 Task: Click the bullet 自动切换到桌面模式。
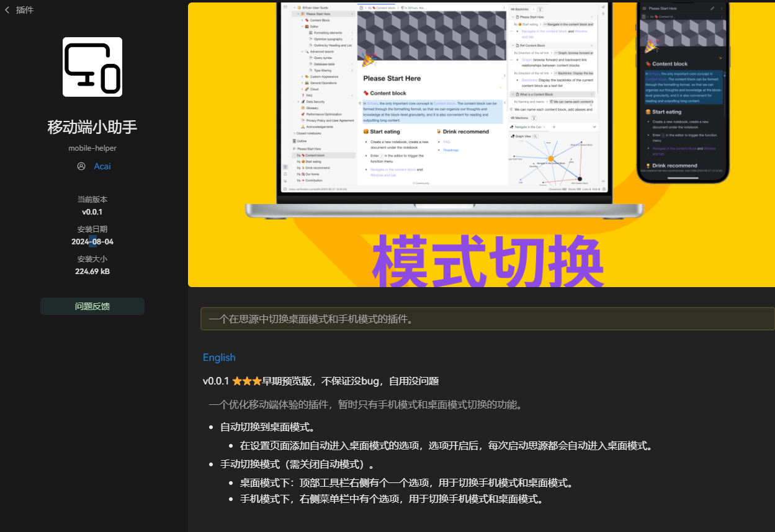[x=268, y=427]
